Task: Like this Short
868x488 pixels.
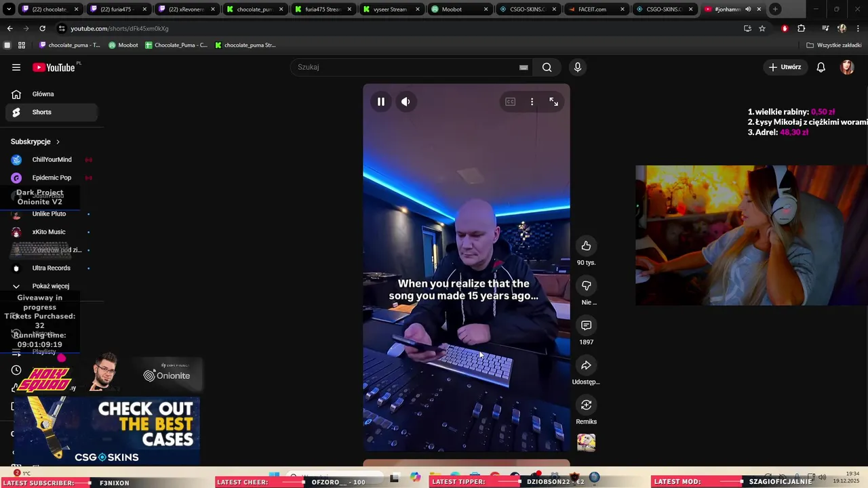Action: 586,246
